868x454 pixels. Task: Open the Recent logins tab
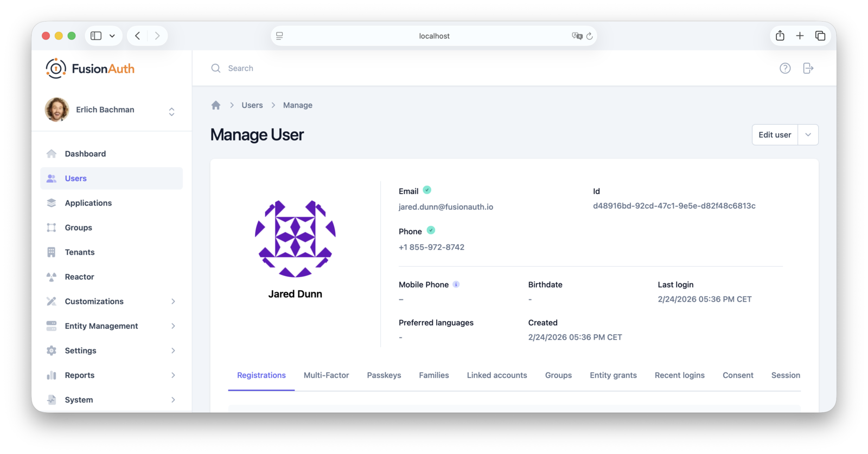click(x=679, y=375)
